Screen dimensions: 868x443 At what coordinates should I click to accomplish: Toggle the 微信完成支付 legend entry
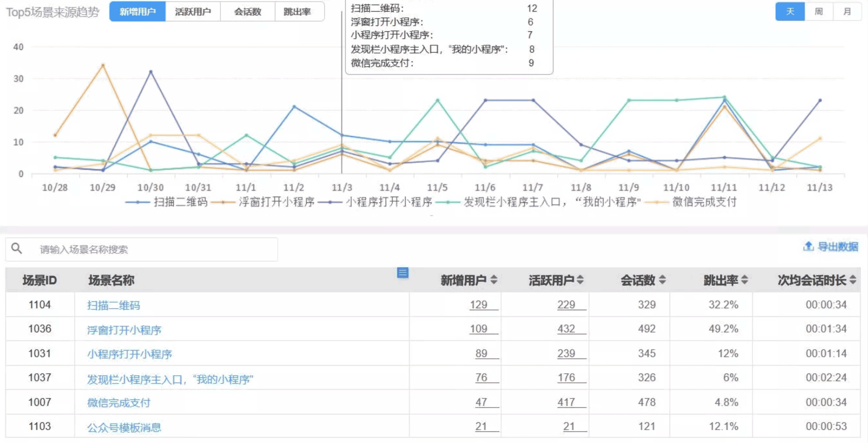(x=704, y=202)
